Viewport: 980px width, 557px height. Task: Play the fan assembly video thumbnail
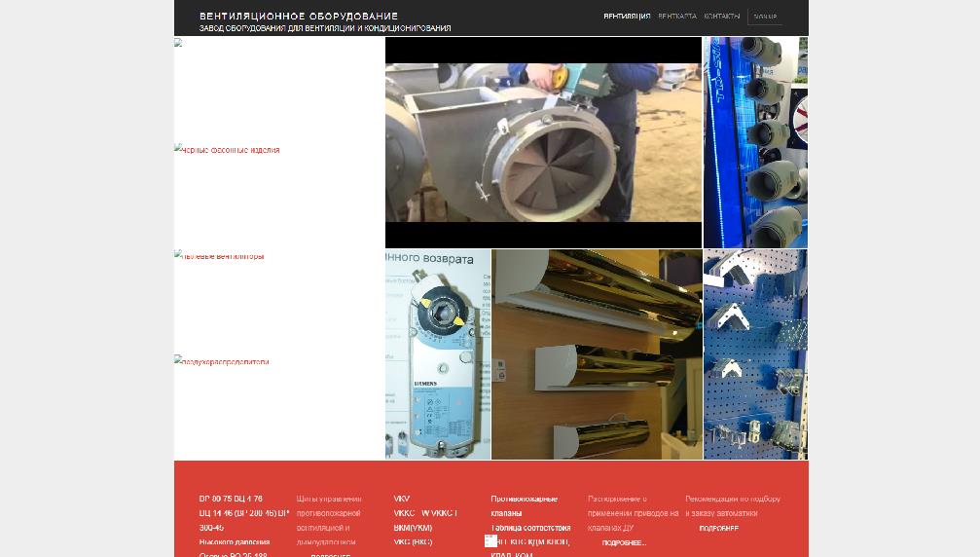(x=543, y=142)
